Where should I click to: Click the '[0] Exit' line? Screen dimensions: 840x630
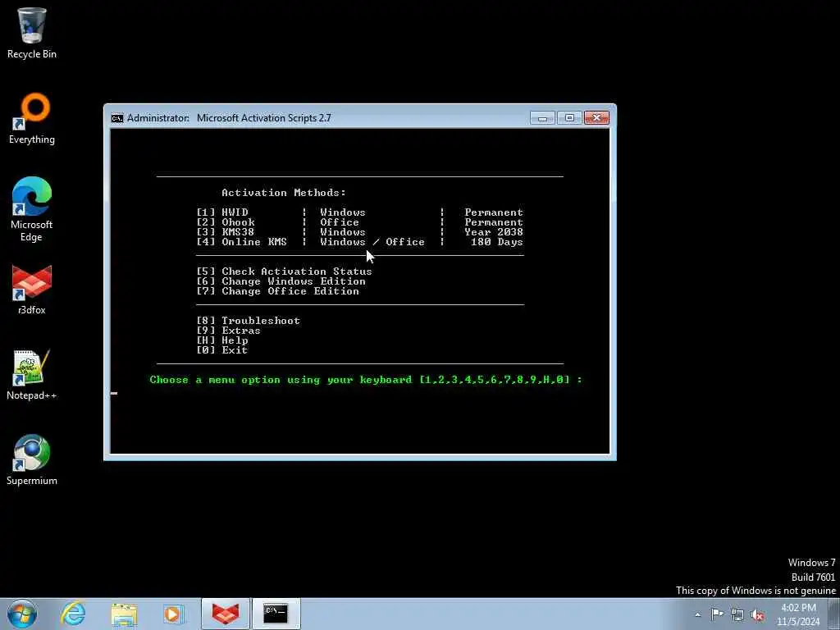221,349
